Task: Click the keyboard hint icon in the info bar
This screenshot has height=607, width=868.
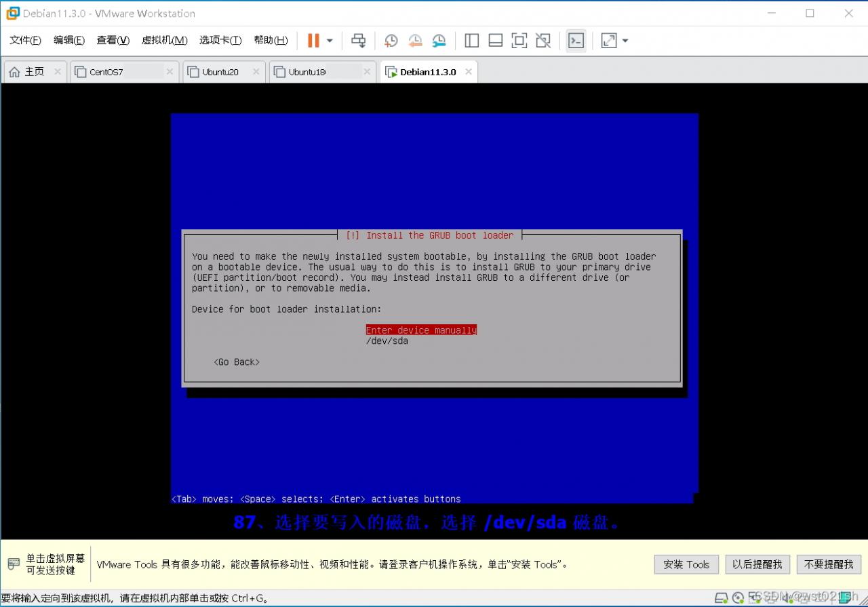Action: click(x=14, y=564)
